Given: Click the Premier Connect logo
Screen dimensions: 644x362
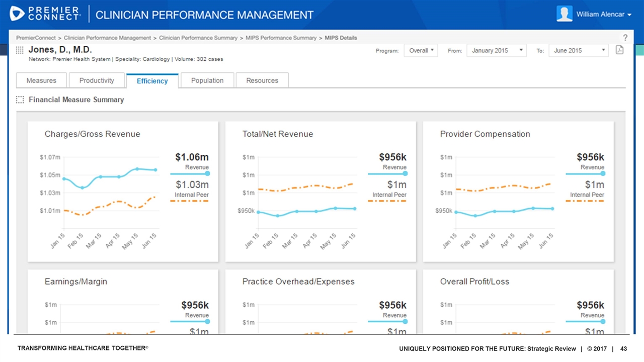Looking at the screenshot, I should pyautogui.click(x=45, y=14).
